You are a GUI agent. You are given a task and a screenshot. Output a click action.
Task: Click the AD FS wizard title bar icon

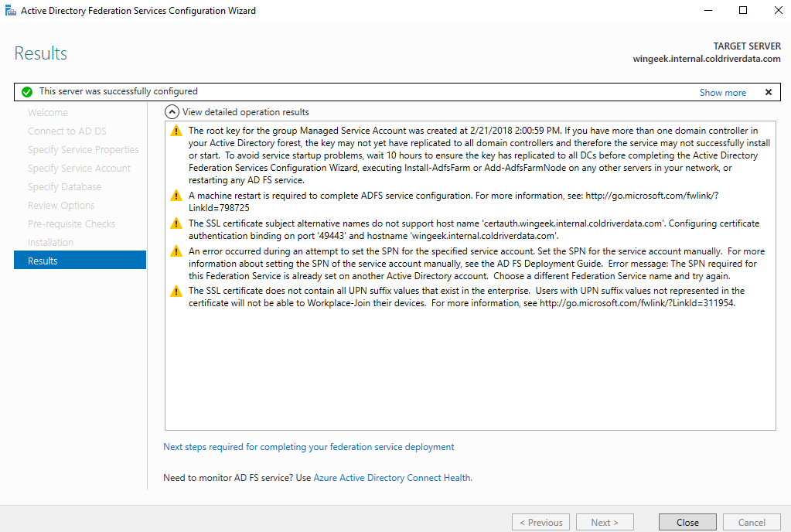(x=9, y=11)
